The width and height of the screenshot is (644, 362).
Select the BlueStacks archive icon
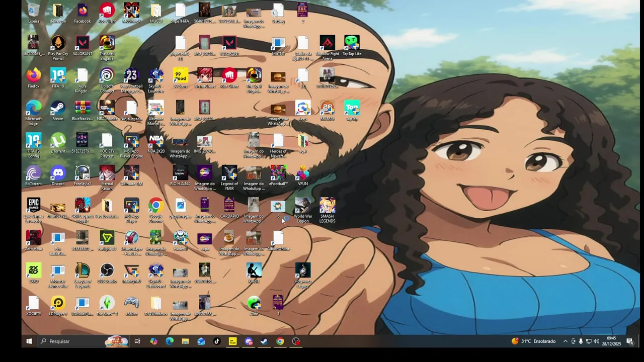83,111
